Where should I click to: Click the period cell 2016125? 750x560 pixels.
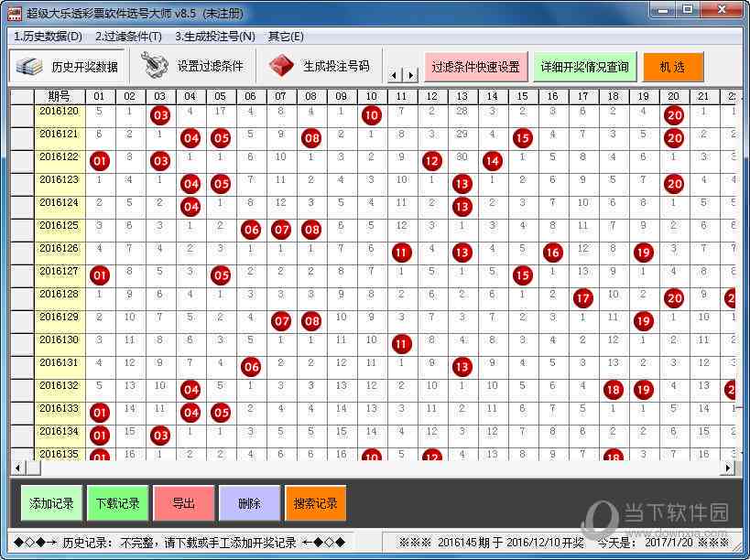(x=60, y=230)
